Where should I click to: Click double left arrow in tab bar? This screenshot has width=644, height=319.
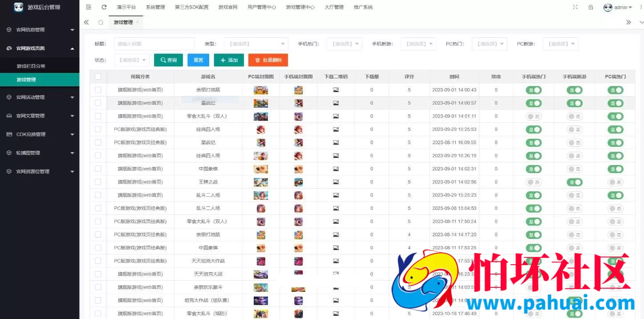click(86, 22)
